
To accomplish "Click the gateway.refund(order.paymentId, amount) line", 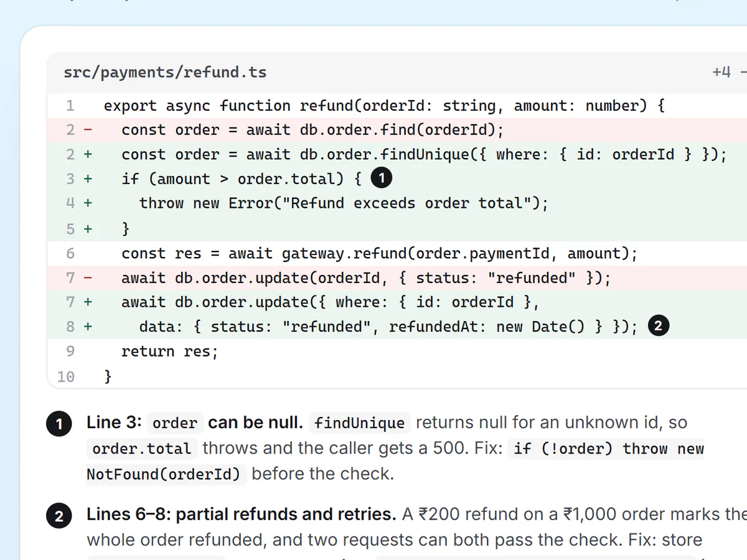I will (x=380, y=253).
